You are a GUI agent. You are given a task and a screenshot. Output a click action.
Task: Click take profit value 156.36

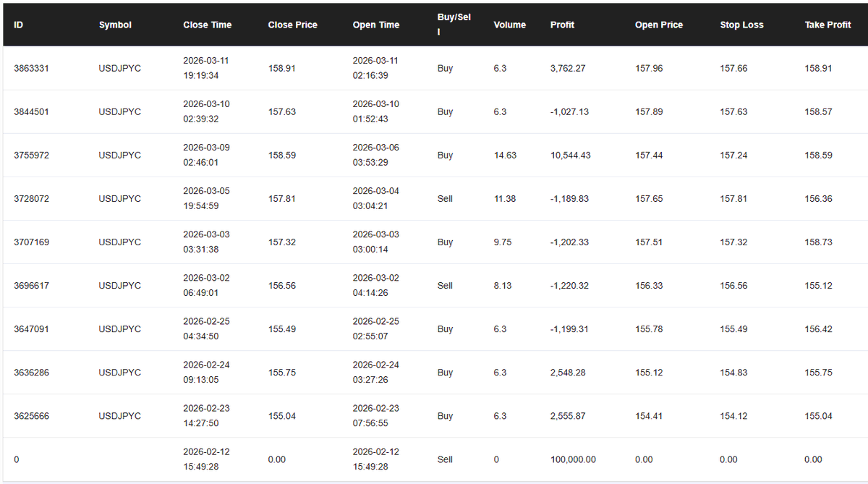point(818,198)
